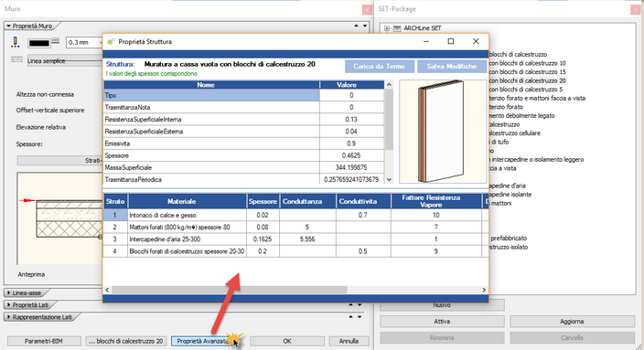This screenshot has height=350, width=644.
Task: Select the calcestruzzo cellulare tree item
Action: 515,133
